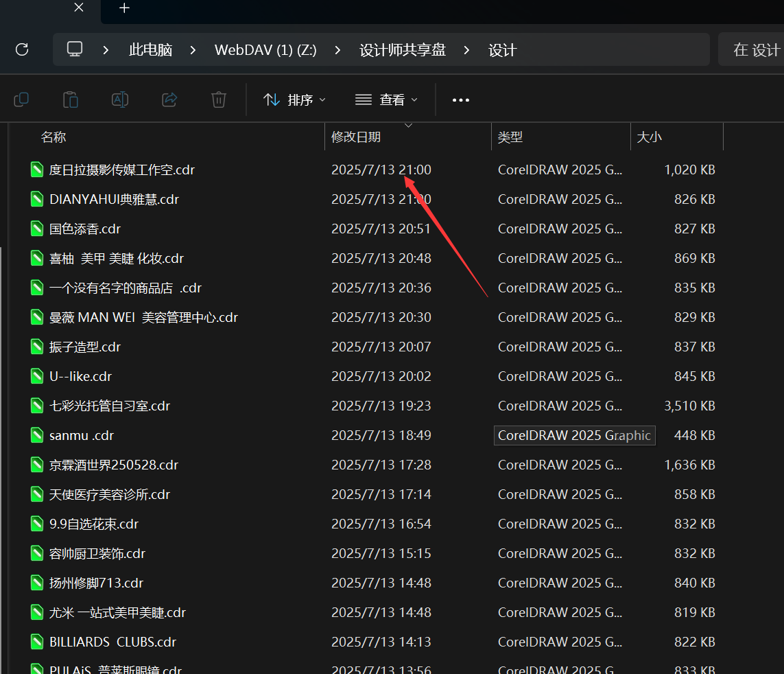784x674 pixels.
Task: Add a new Explorer tab
Action: click(125, 8)
